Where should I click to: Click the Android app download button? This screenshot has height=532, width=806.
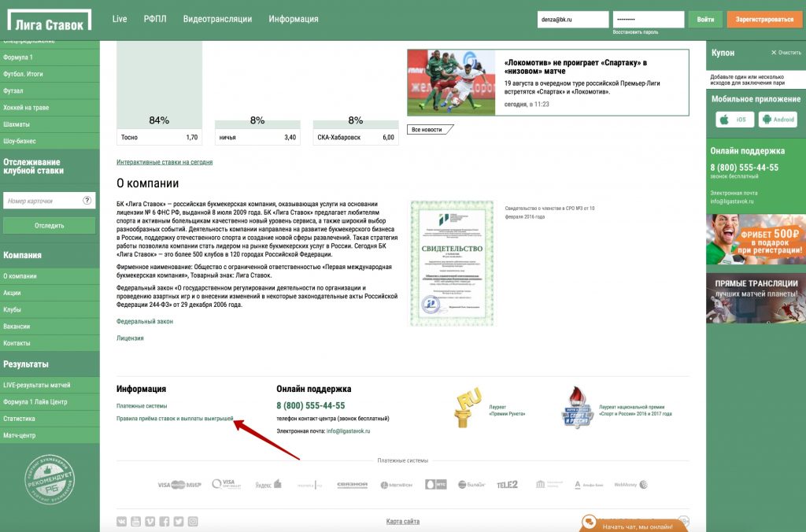point(778,120)
